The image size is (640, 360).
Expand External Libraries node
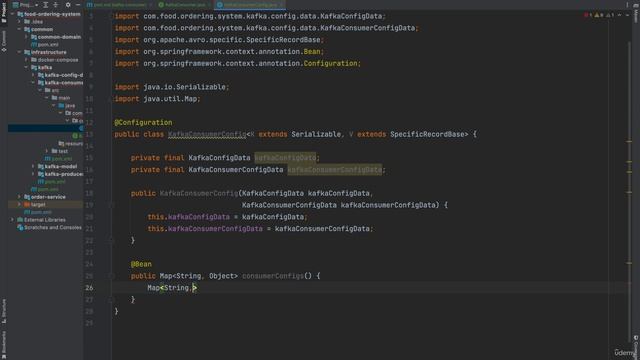[x=12, y=220]
